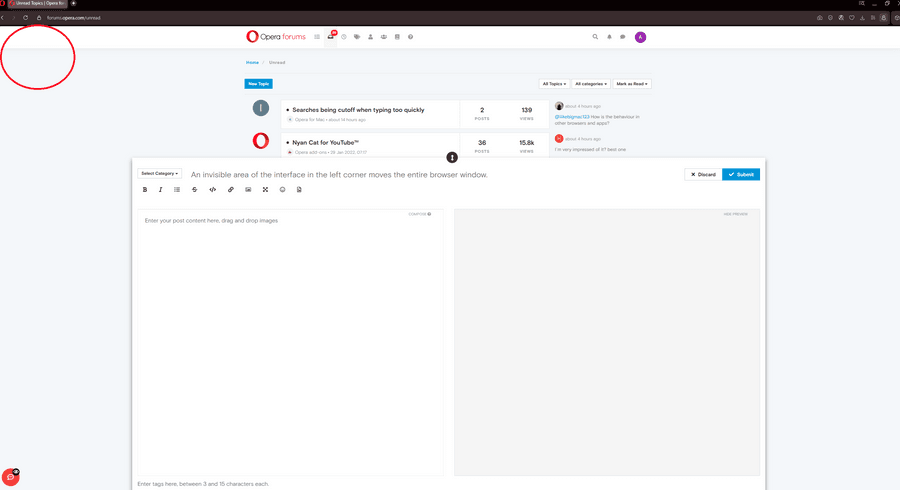Apply italic formatting in composer
This screenshot has height=490, width=900.
tap(160, 190)
